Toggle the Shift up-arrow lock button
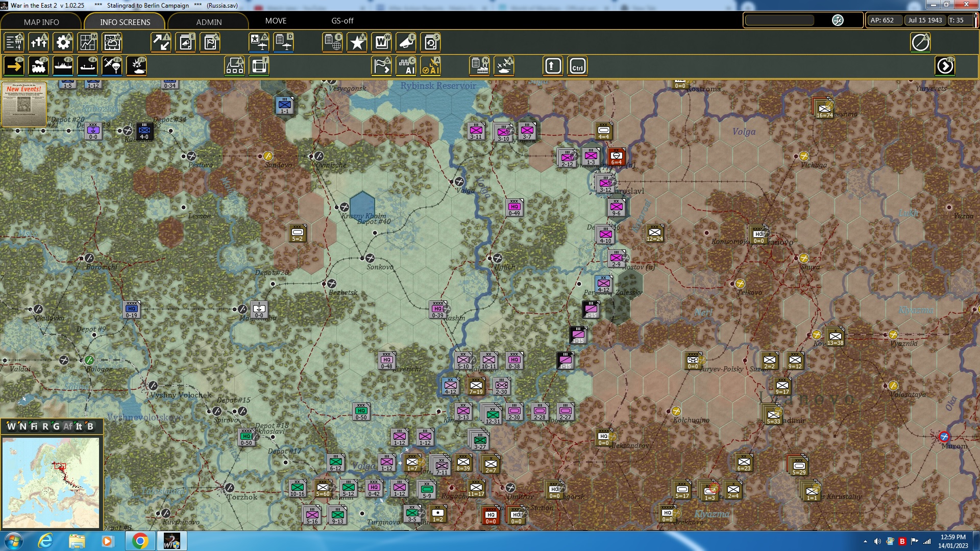Viewport: 980px width, 551px height. click(x=553, y=66)
